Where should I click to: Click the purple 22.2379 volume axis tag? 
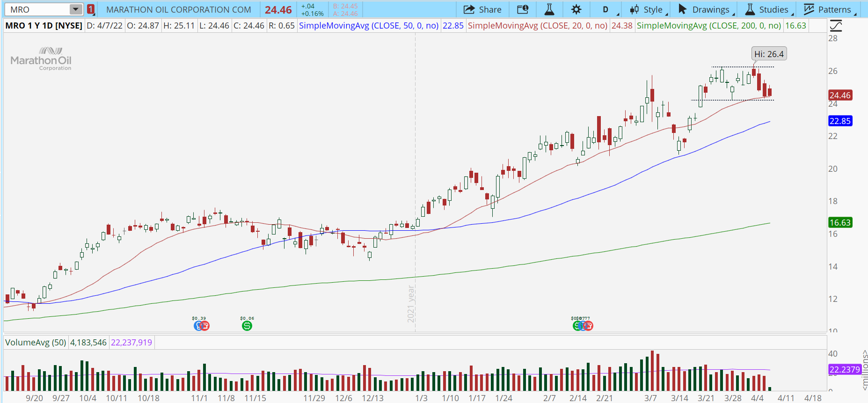pyautogui.click(x=845, y=369)
